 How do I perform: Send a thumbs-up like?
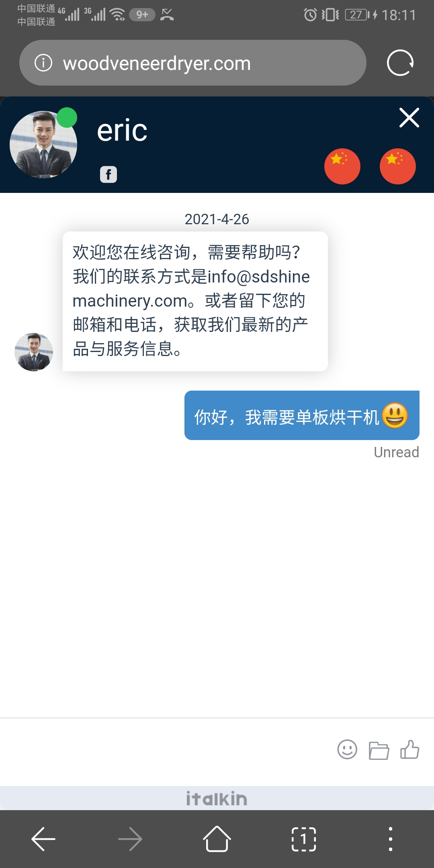tap(409, 749)
